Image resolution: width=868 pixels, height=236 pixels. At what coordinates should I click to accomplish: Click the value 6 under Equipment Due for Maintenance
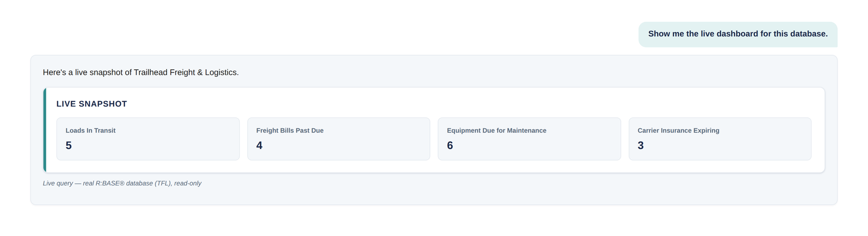450,146
